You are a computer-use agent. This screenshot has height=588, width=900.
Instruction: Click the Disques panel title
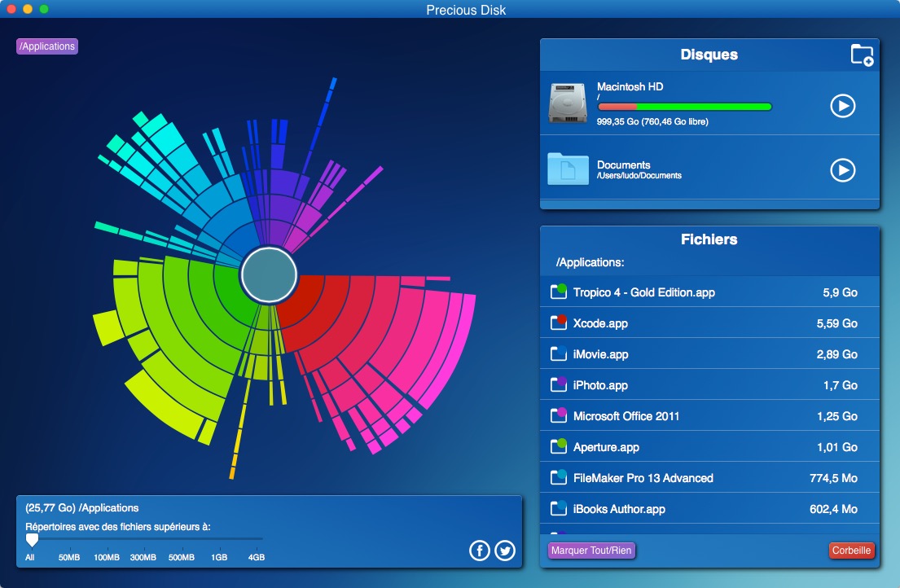(709, 55)
